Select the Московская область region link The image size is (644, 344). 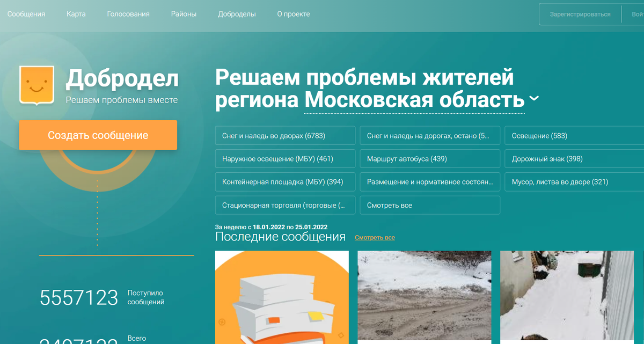tap(414, 100)
